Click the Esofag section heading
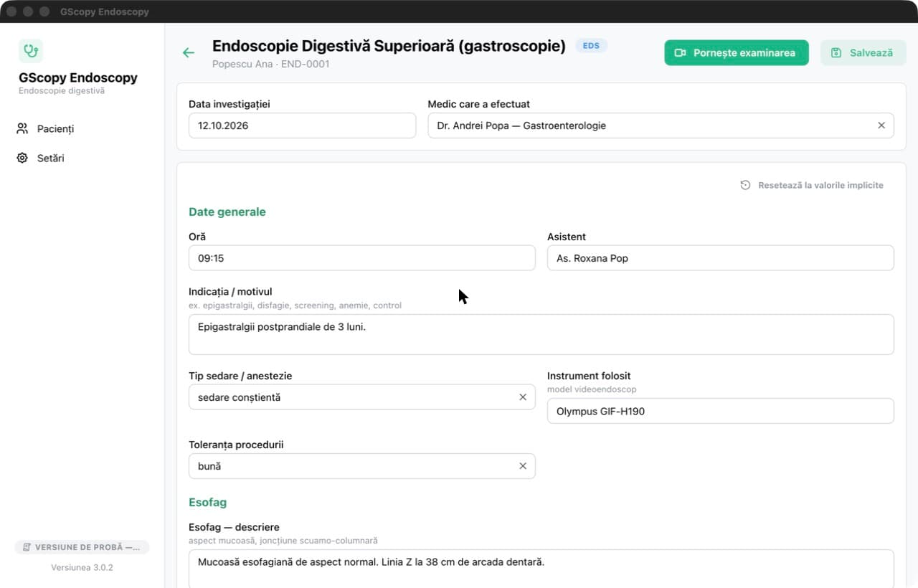 pyautogui.click(x=208, y=503)
